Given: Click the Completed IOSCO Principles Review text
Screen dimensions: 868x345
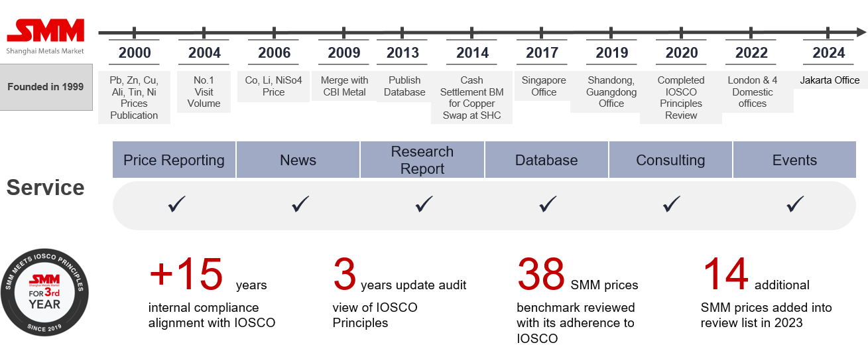Looking at the screenshot, I should [681, 98].
